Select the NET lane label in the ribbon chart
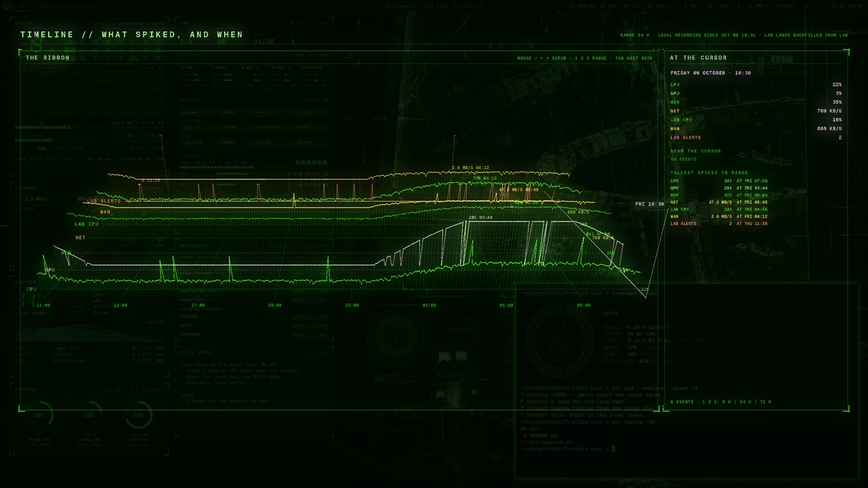The width and height of the screenshot is (868, 488). tap(80, 237)
